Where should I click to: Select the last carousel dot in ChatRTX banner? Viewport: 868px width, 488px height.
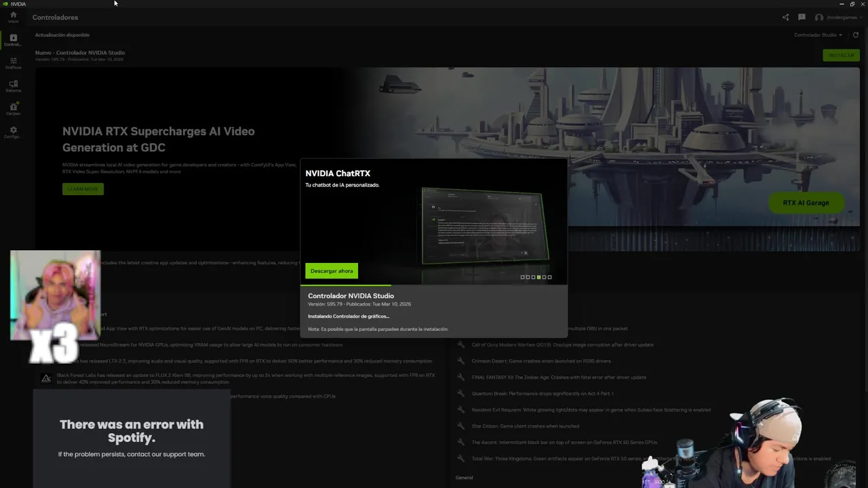point(549,277)
